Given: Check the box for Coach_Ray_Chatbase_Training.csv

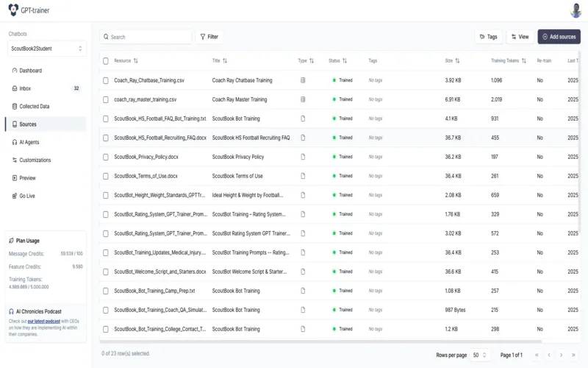Looking at the screenshot, I should 106,80.
